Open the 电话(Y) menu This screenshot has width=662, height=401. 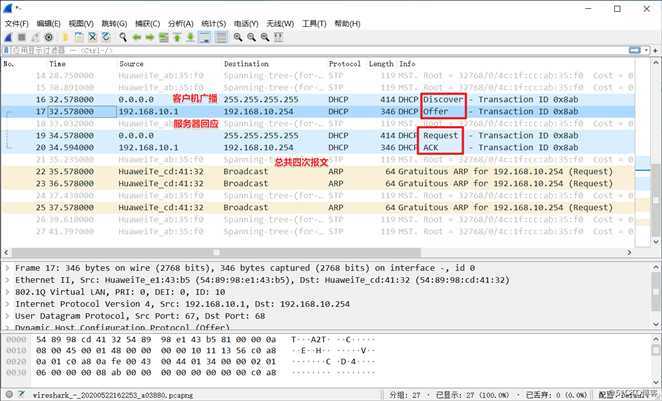click(246, 24)
